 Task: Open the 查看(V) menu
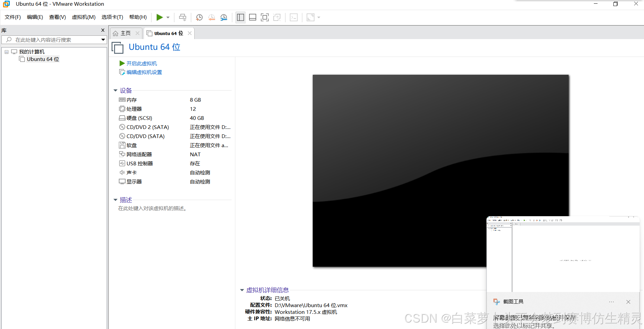click(58, 17)
